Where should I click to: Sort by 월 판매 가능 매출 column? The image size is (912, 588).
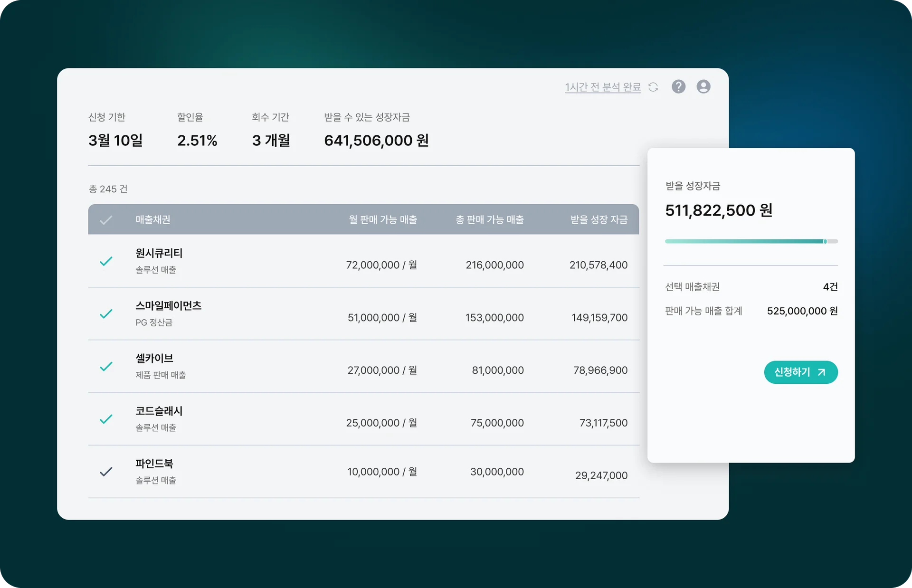[382, 220]
